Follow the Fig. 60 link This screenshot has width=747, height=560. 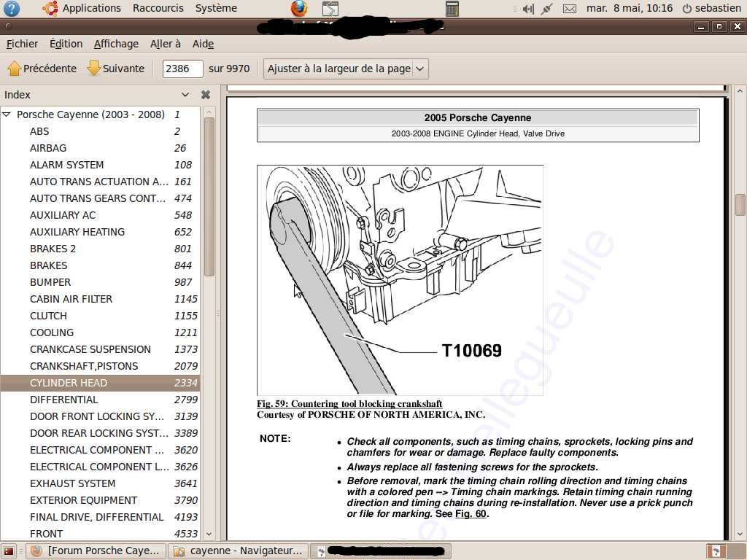471,514
